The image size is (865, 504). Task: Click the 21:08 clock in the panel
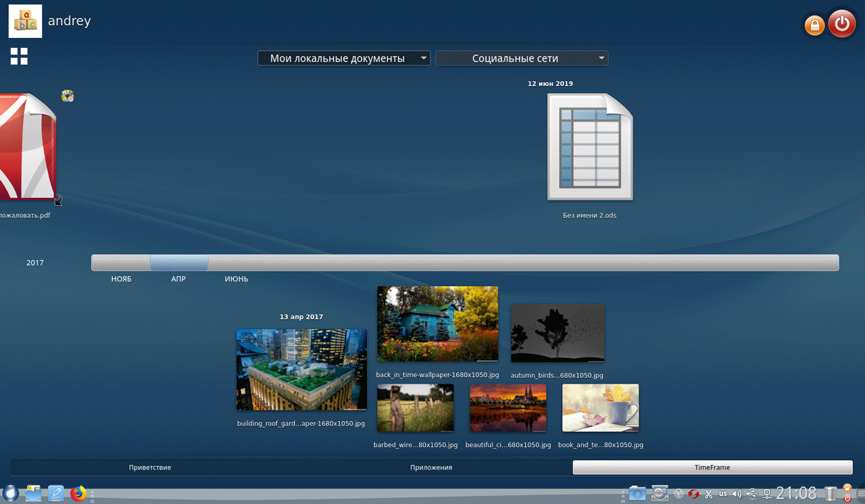(x=796, y=494)
